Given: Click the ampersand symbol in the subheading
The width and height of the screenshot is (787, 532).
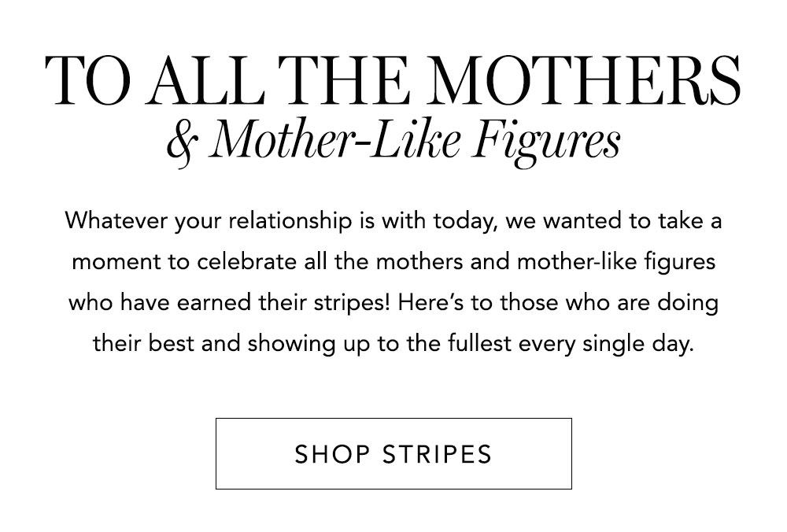Looking at the screenshot, I should coord(183,143).
